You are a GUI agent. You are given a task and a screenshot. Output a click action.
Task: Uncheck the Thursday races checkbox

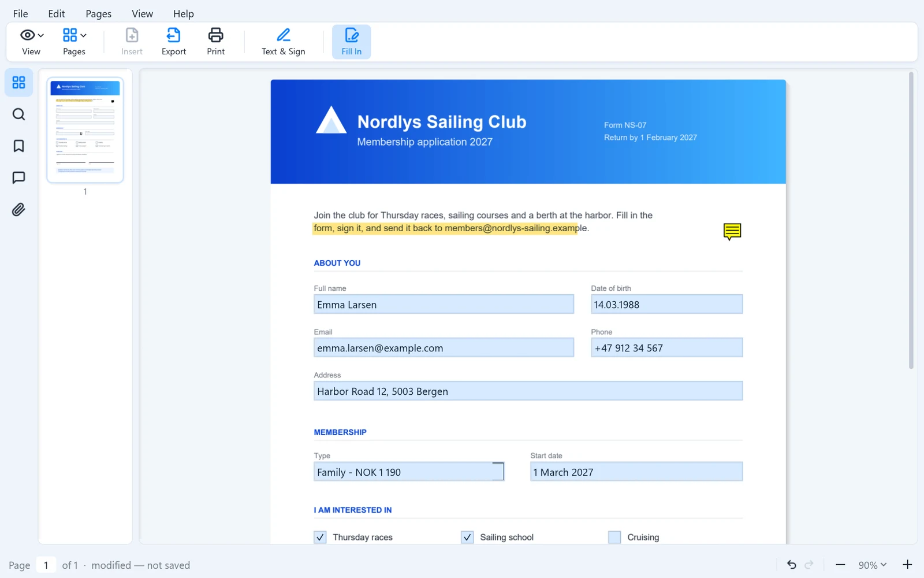320,537
